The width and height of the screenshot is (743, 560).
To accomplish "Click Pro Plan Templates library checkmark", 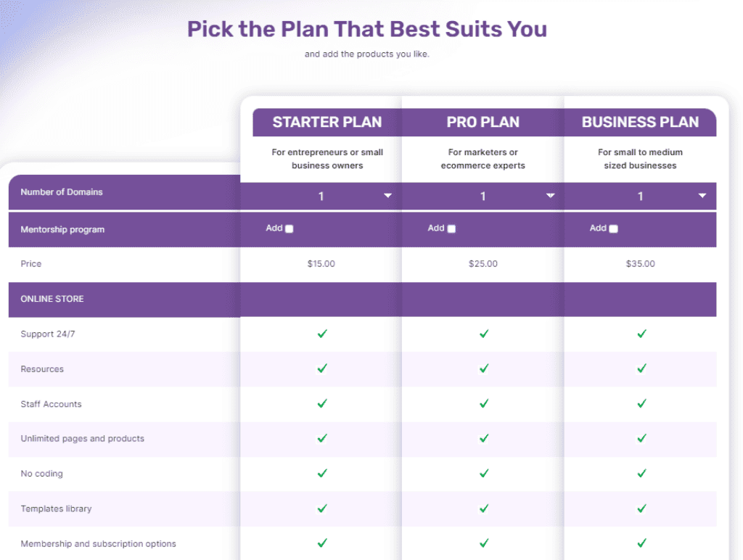I will click(484, 508).
